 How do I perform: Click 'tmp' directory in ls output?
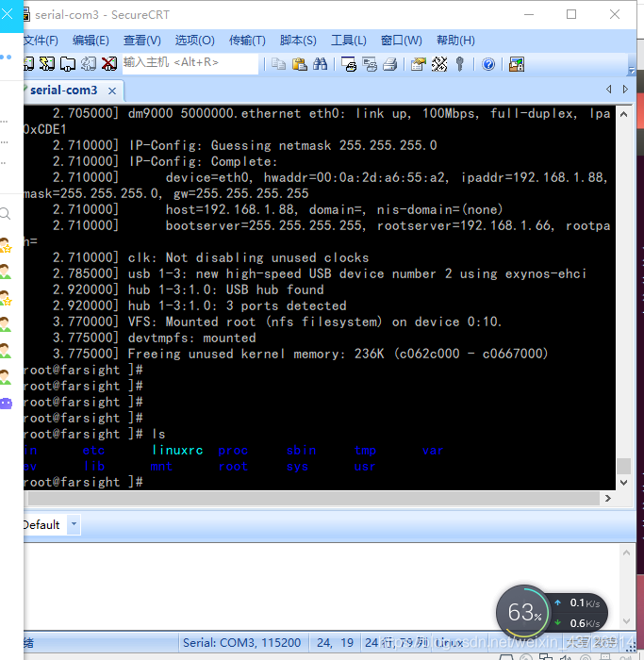(x=365, y=451)
